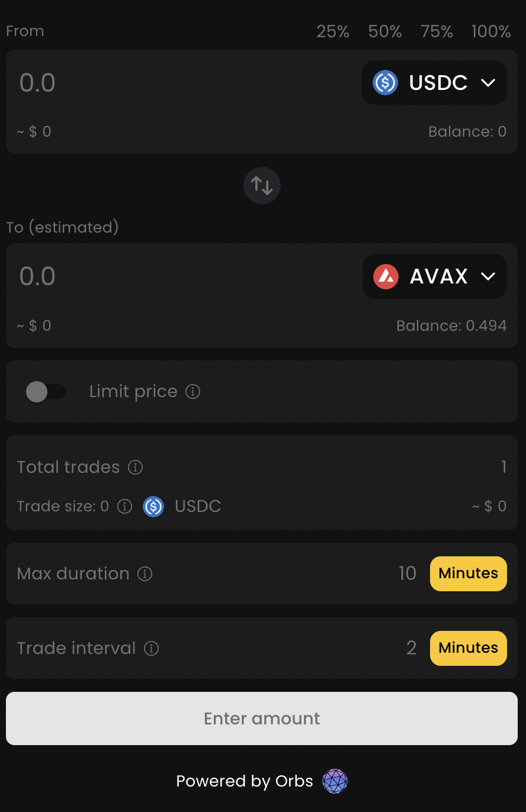Open the AVAX token dropdown
This screenshot has width=526, height=812.
(435, 276)
